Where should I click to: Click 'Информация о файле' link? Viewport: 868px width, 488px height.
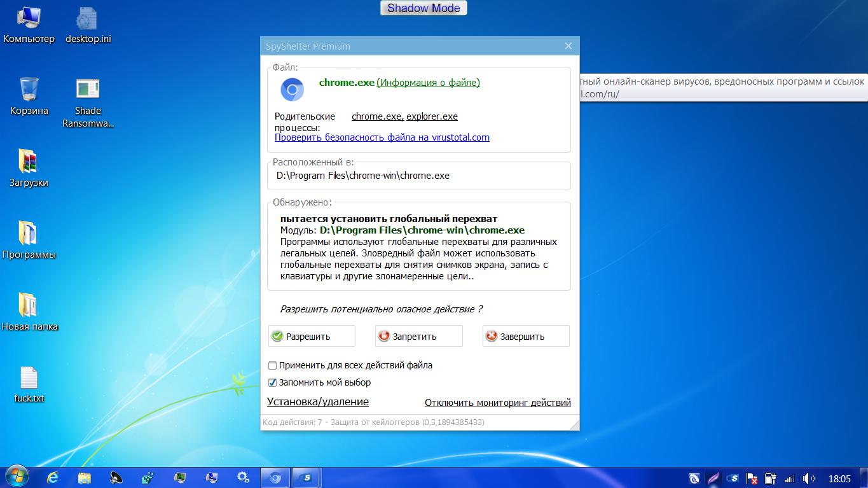point(428,83)
